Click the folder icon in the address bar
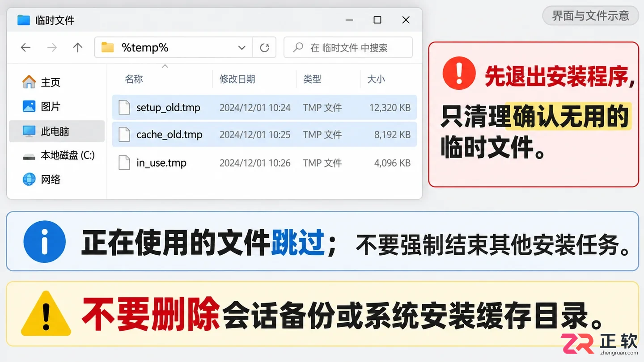This screenshot has height=362, width=644. click(x=107, y=47)
